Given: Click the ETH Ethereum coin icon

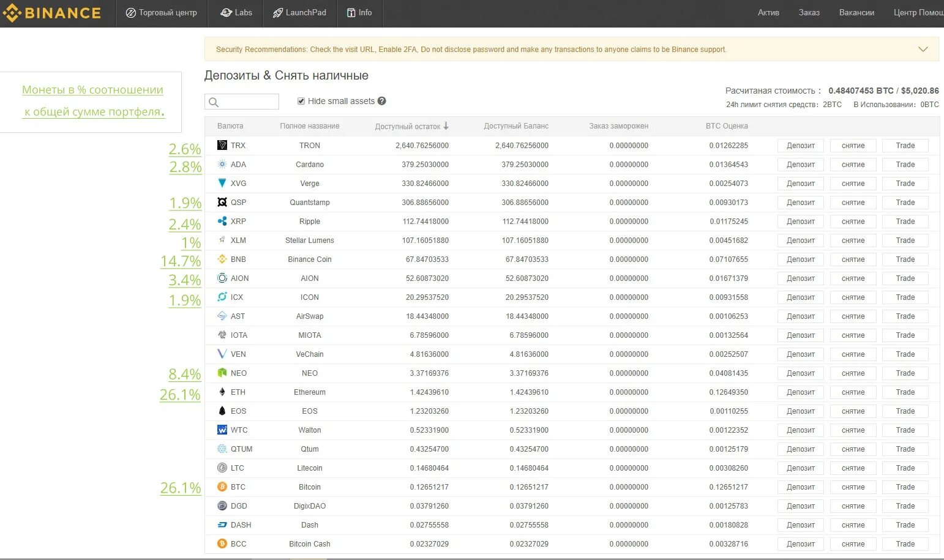Looking at the screenshot, I should point(222,392).
